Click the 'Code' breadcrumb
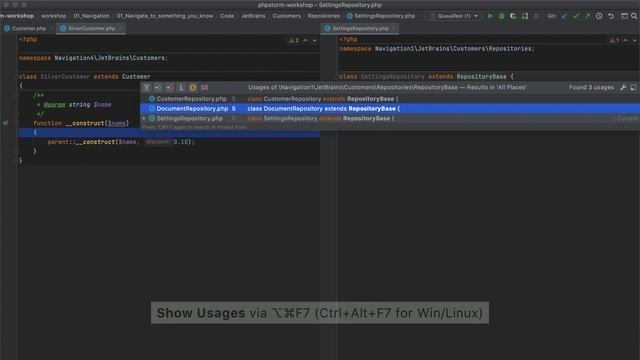This screenshot has width=640, height=360. click(x=227, y=16)
